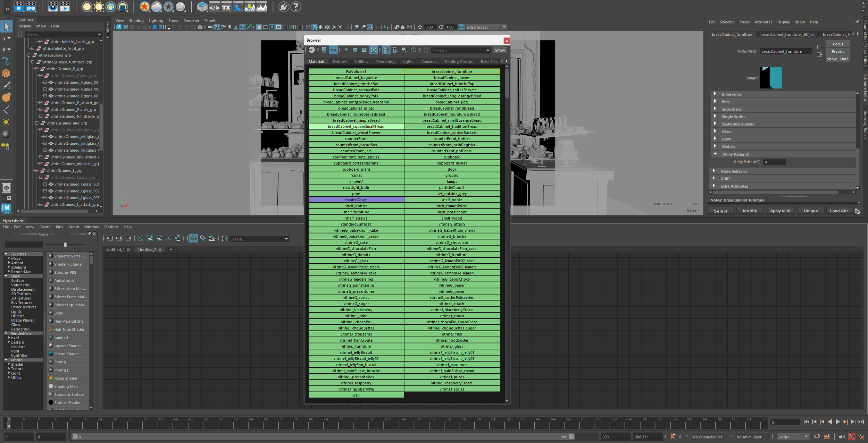The image size is (868, 443).
Task: Click the sun daylight light icon
Action: pyautogui.click(x=99, y=7)
